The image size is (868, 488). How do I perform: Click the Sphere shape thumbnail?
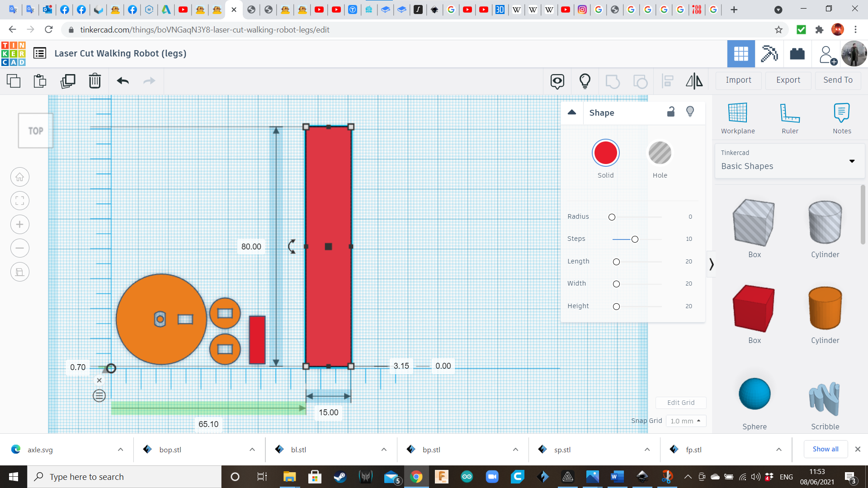(x=755, y=394)
